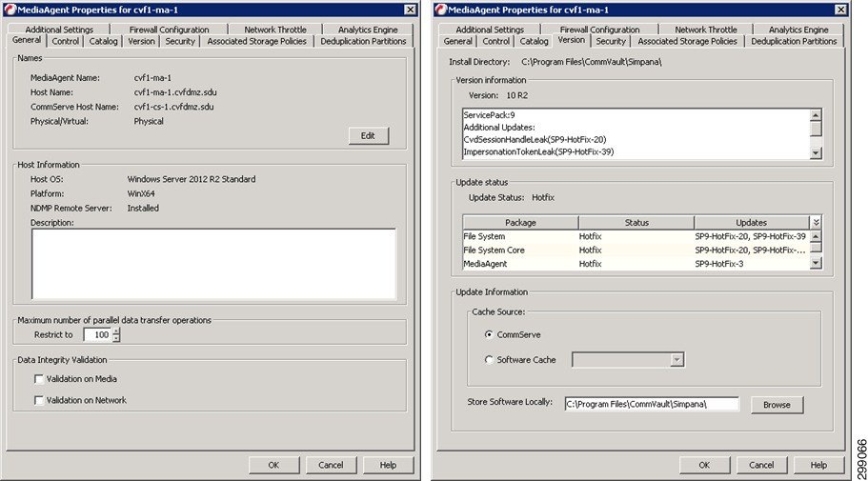Click the Restrict to spinner arrows
The width and height of the screenshot is (868, 481).
[116, 334]
